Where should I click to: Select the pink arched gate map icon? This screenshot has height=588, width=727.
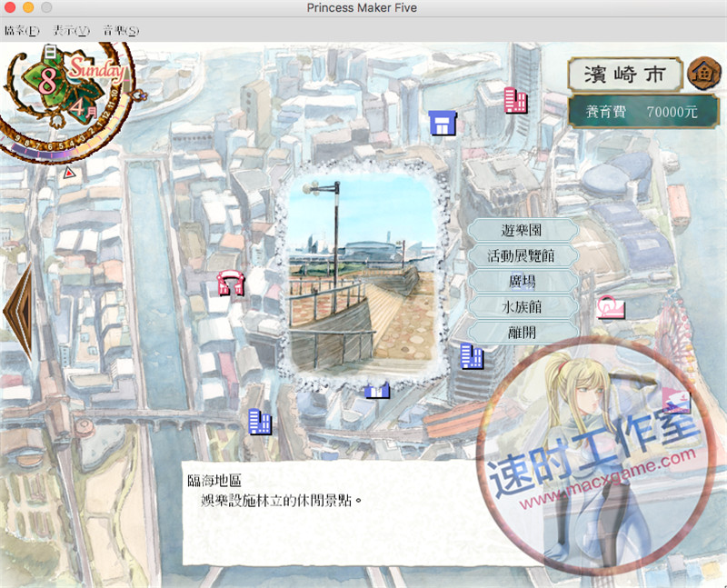(x=231, y=283)
